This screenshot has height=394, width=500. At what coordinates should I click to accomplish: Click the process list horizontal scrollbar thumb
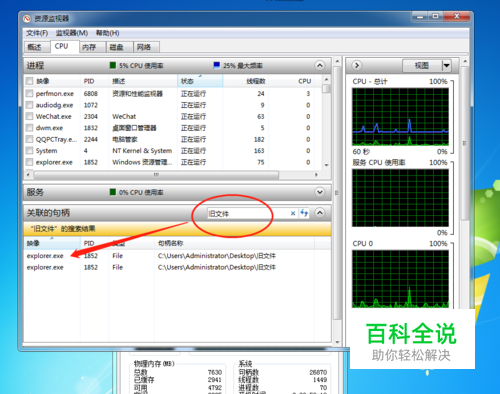[156, 175]
